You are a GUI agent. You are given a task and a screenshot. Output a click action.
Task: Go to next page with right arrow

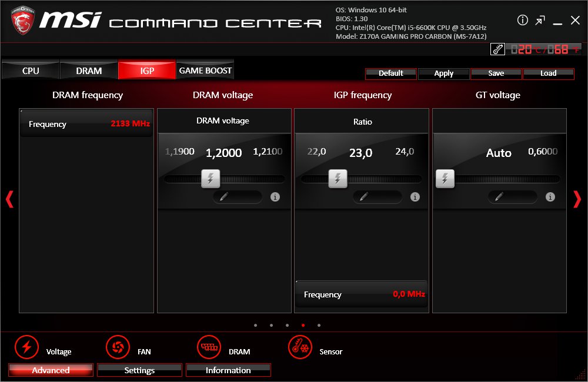click(x=577, y=199)
